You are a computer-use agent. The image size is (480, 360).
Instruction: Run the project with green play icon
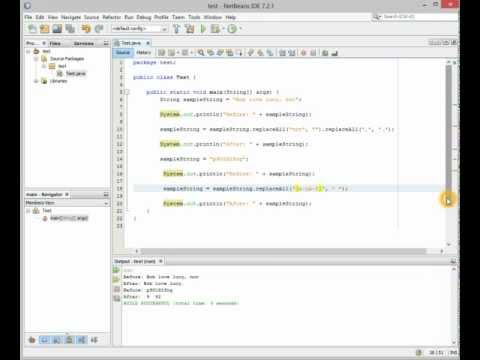(x=203, y=29)
